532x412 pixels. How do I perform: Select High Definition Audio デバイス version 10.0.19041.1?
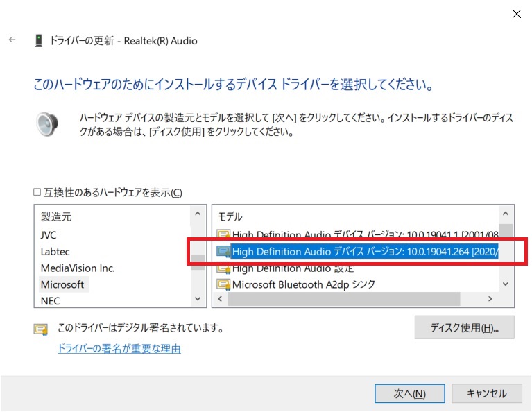point(365,235)
